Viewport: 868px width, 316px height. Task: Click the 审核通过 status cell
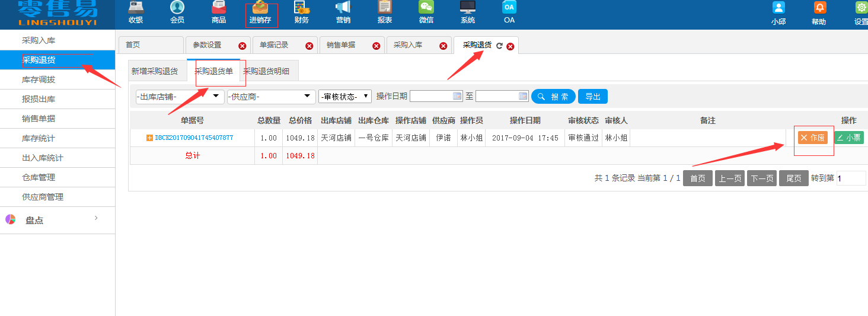tap(583, 138)
